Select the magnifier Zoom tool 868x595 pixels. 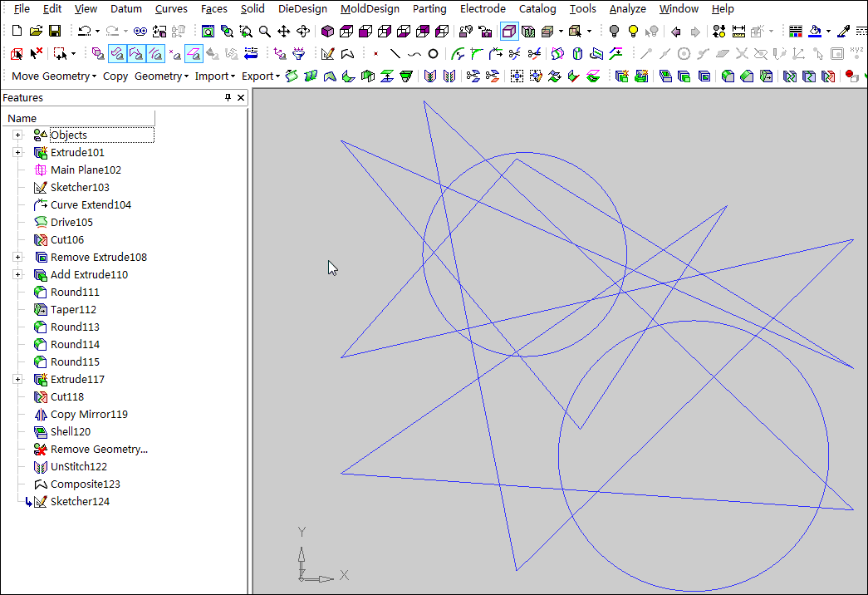264,32
